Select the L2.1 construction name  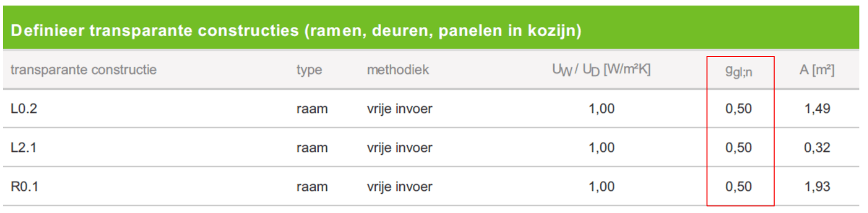click(23, 147)
